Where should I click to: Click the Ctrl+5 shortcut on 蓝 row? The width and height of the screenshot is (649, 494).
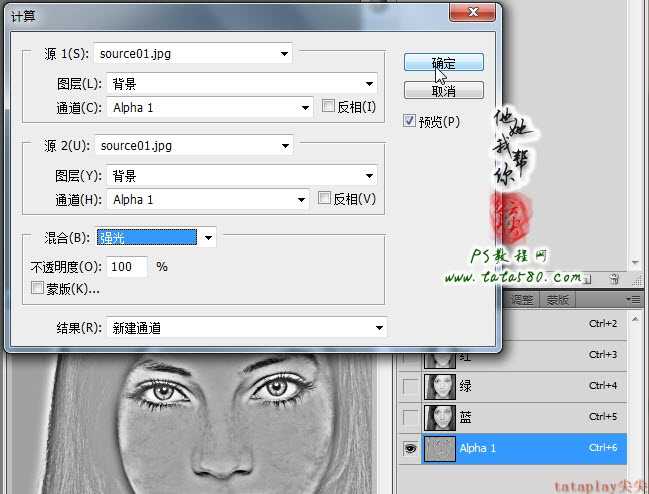click(x=603, y=417)
